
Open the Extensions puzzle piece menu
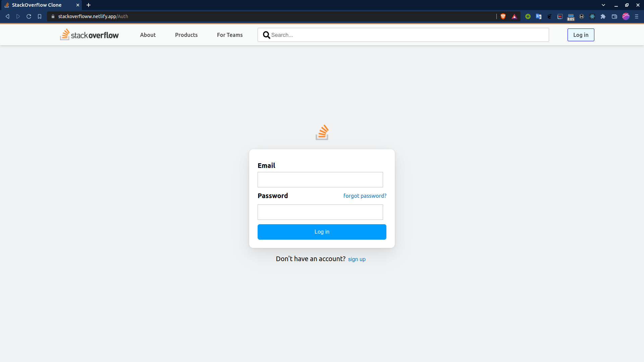click(603, 16)
